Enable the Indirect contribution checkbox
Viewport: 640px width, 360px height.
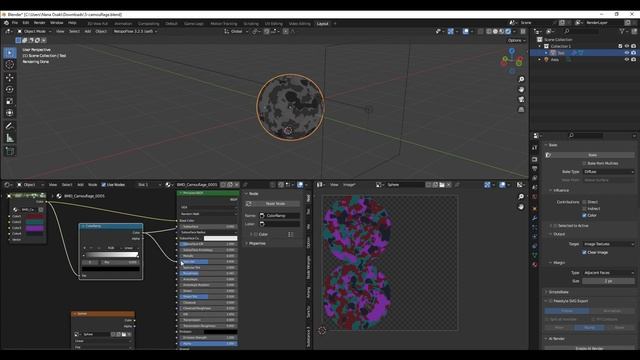[x=584, y=209]
